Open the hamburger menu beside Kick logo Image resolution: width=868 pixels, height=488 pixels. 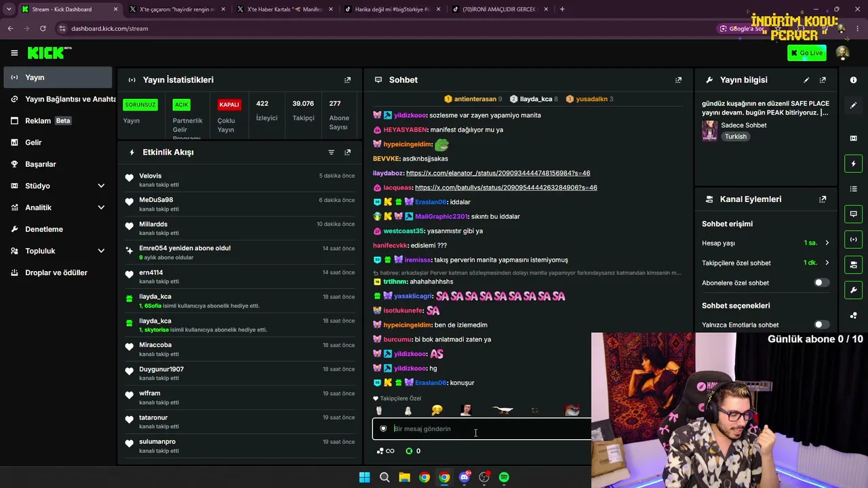(x=14, y=53)
